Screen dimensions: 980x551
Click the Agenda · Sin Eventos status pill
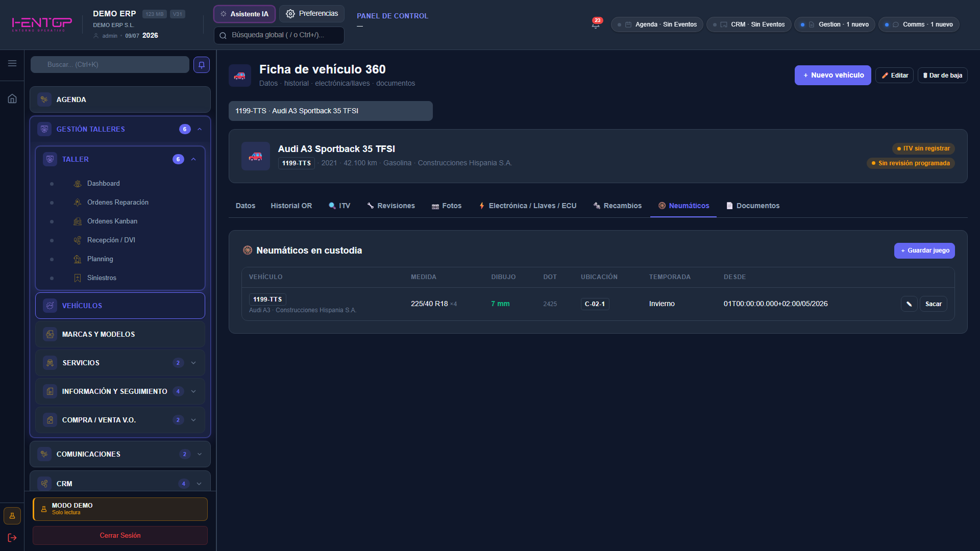pos(657,24)
